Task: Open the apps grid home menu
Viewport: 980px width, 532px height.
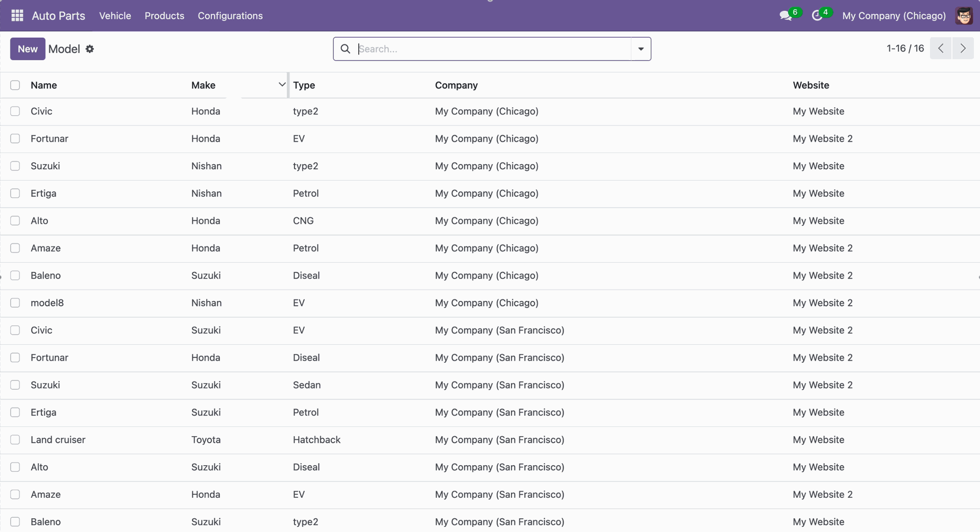Action: tap(17, 16)
